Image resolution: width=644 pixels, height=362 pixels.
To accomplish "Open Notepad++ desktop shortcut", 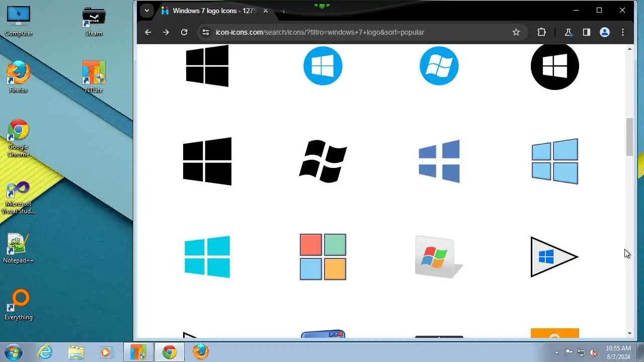I will (19, 248).
